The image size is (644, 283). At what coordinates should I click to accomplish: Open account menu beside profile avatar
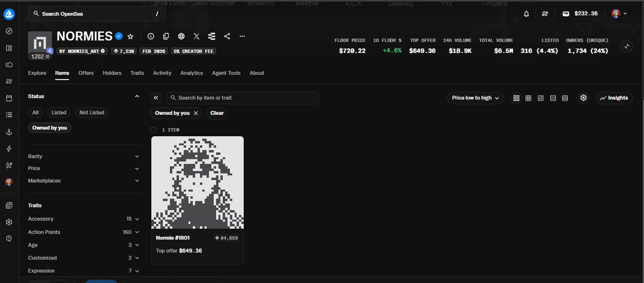click(x=625, y=13)
